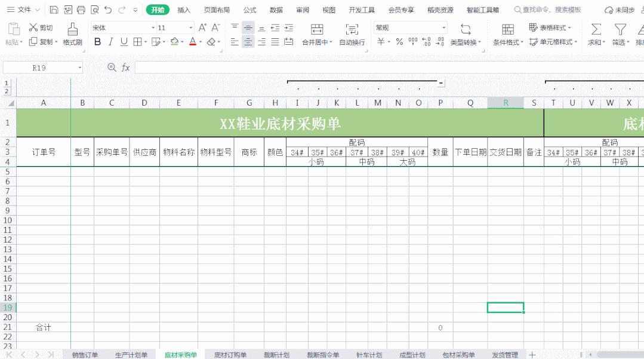Click the Underline formatting icon
The image size is (644, 359).
click(124, 41)
